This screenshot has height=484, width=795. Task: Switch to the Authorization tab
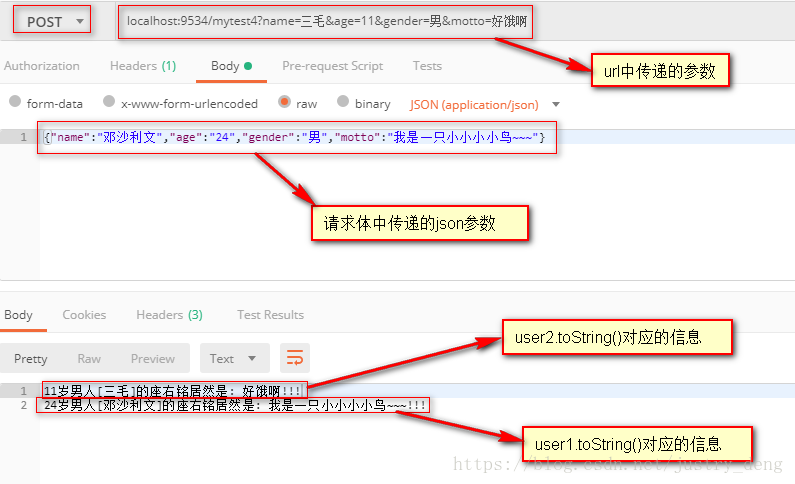pos(42,66)
